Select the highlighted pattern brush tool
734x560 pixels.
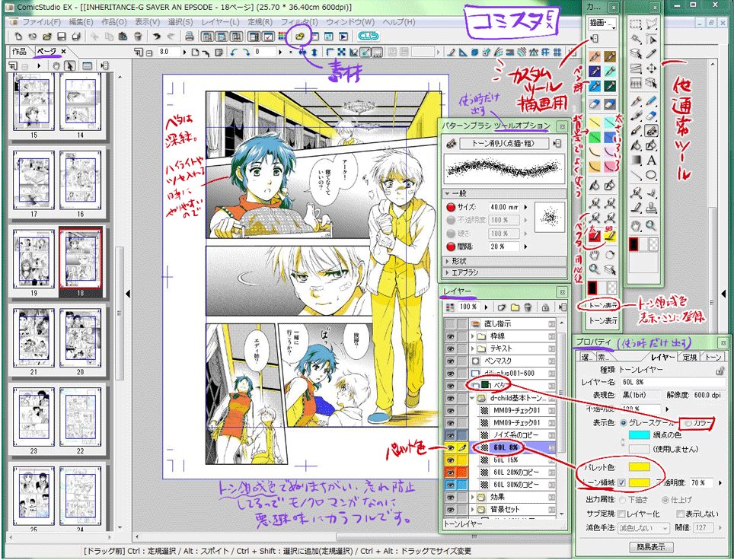[x=651, y=131]
